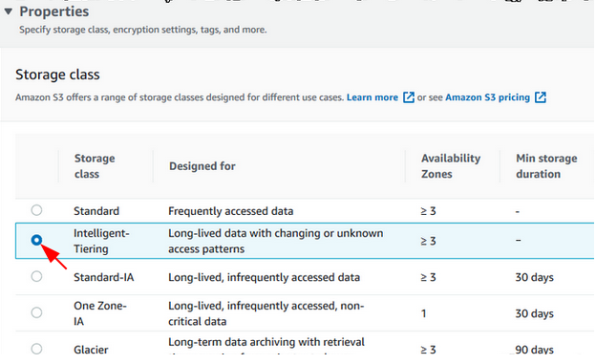Click the Glacier label
The image size is (596, 364).
coord(91,350)
